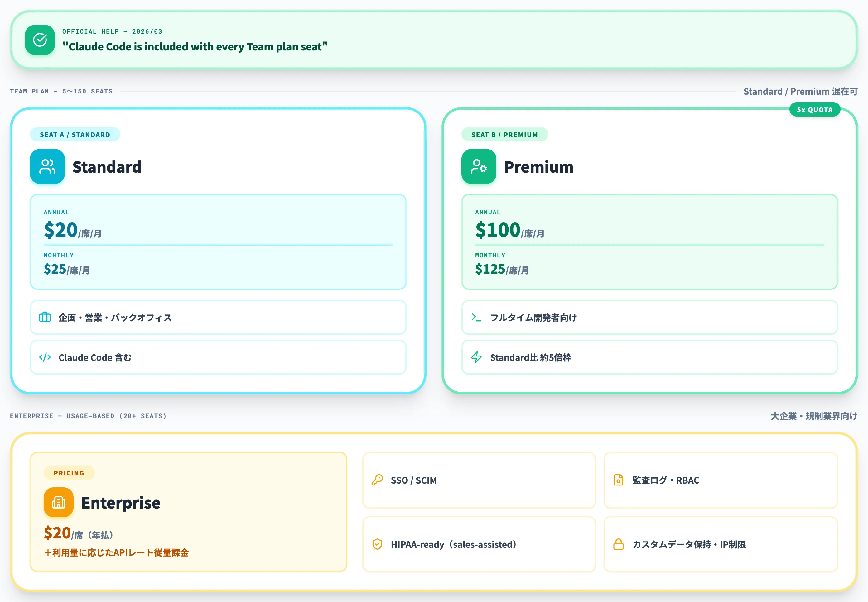Click the 企画・営業・バックオフィス text
Image resolution: width=868 pixels, height=602 pixels.
(115, 318)
